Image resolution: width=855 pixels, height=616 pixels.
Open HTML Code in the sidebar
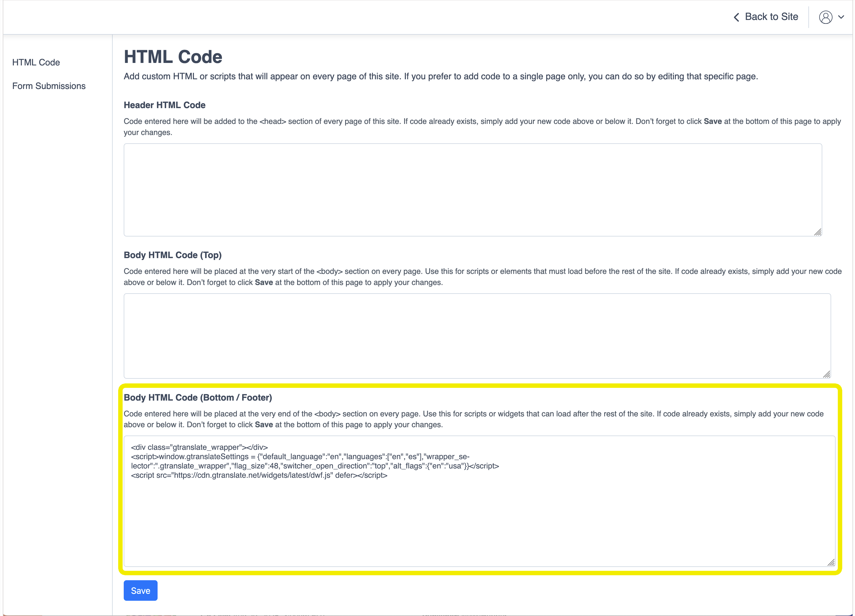pyautogui.click(x=36, y=63)
